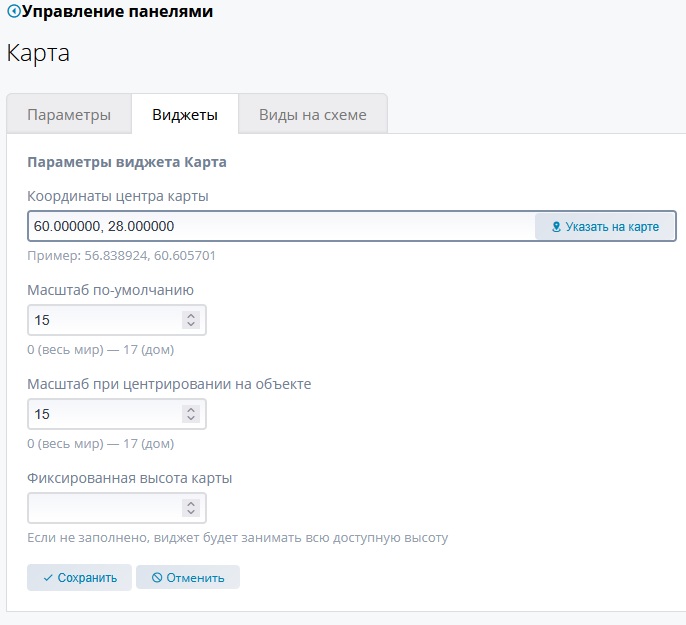Click the back arrow icon beside Управление панелями
Screen dimensions: 686x625
click(x=13, y=13)
